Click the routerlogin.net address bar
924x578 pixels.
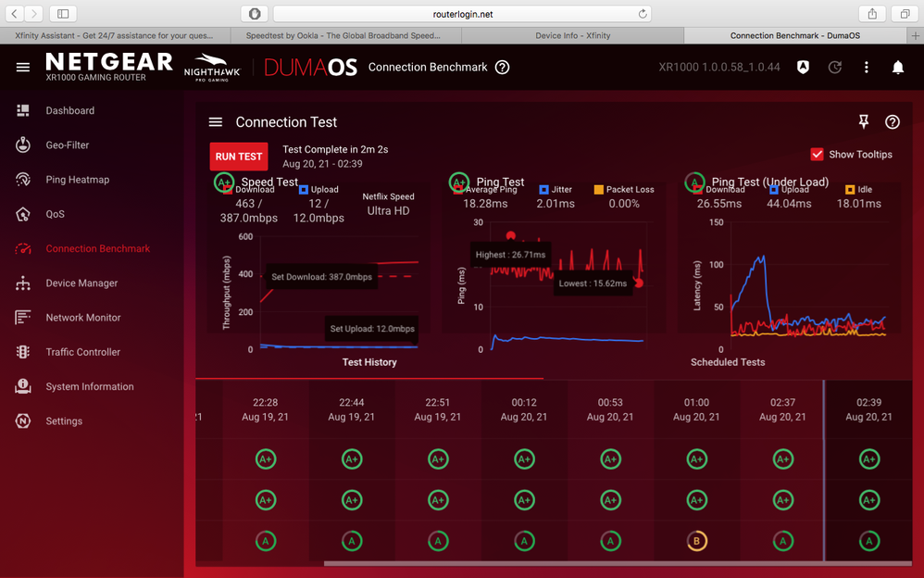click(463, 14)
